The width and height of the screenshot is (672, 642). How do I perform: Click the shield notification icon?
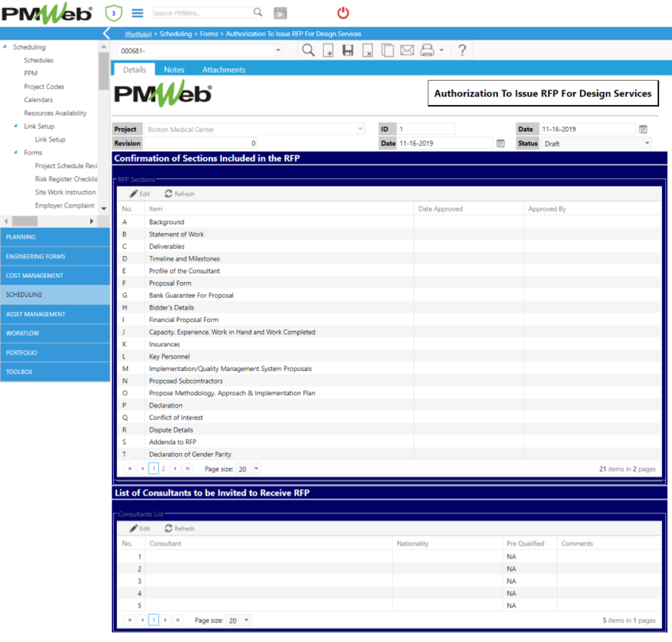click(114, 13)
